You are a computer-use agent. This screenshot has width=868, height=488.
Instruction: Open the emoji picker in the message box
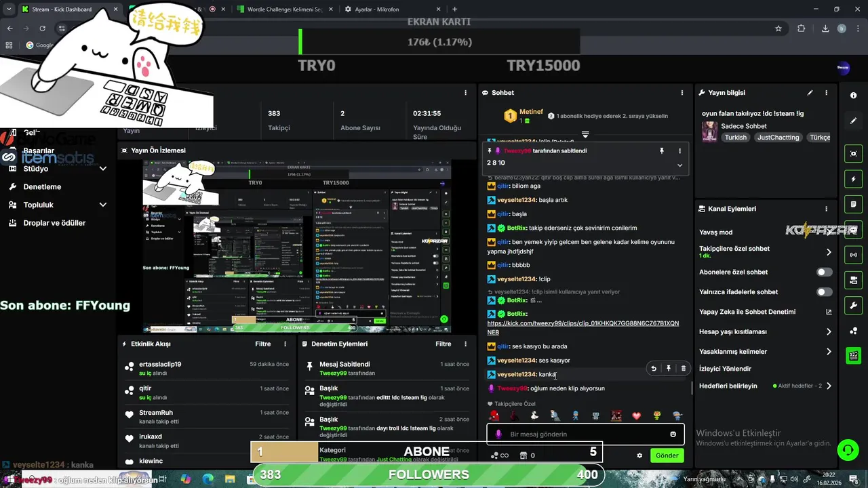pyautogui.click(x=673, y=434)
